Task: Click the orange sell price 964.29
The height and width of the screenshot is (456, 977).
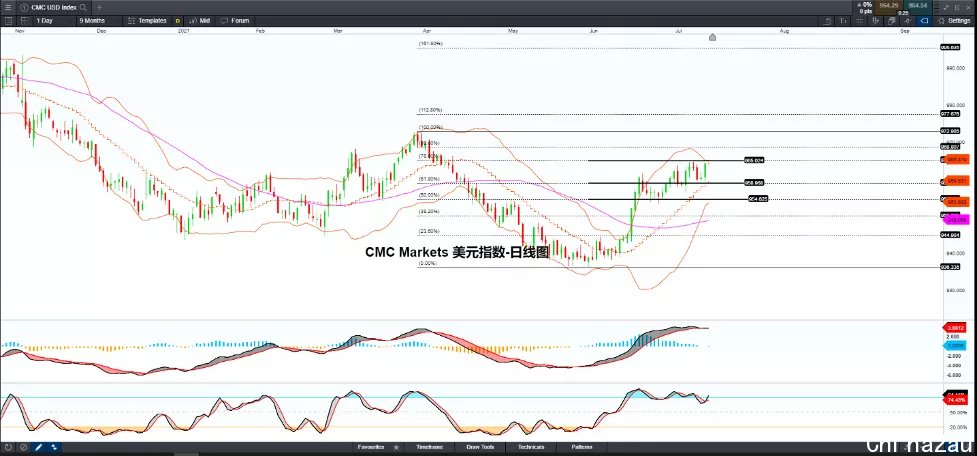Action: coord(888,7)
